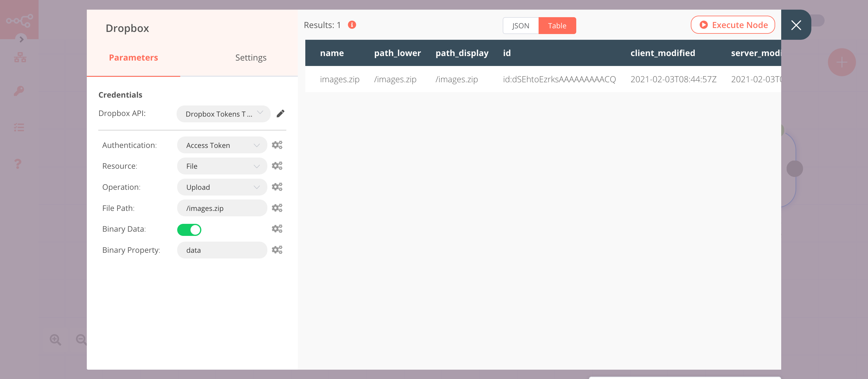Click the Execute Node play button icon
Screen dimensions: 868x379
[703, 25]
